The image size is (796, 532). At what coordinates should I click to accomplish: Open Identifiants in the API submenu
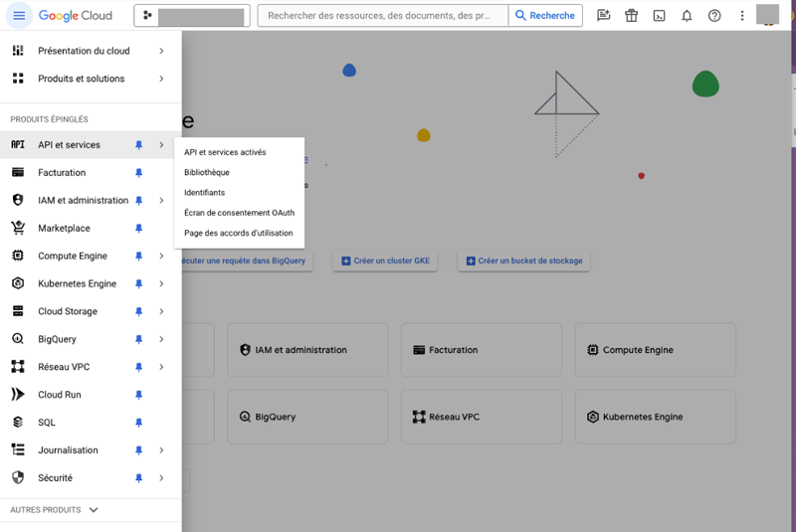click(x=205, y=193)
